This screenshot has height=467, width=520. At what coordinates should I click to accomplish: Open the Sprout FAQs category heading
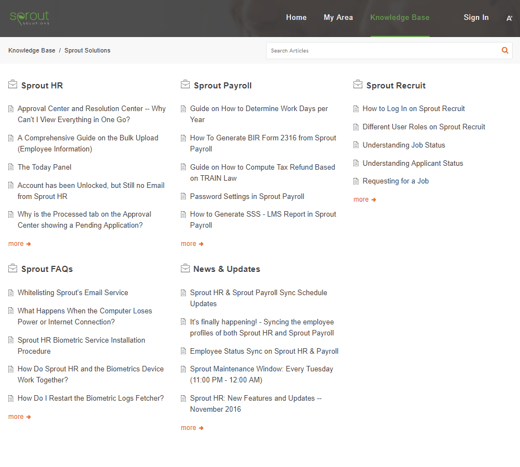click(47, 269)
